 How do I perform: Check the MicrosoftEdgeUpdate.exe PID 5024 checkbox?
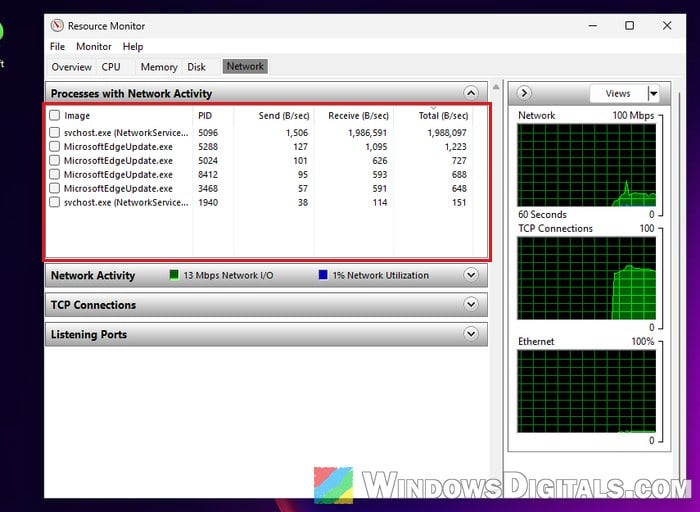click(x=54, y=160)
